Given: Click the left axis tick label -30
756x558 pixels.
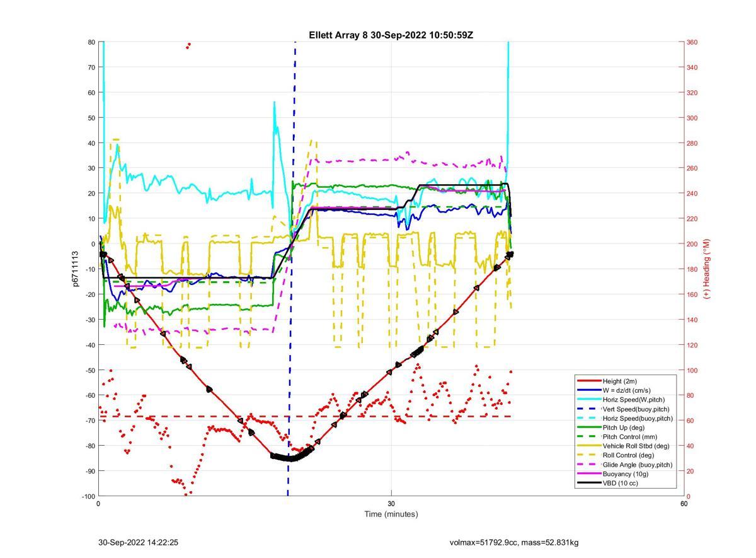Looking at the screenshot, I should [x=89, y=320].
